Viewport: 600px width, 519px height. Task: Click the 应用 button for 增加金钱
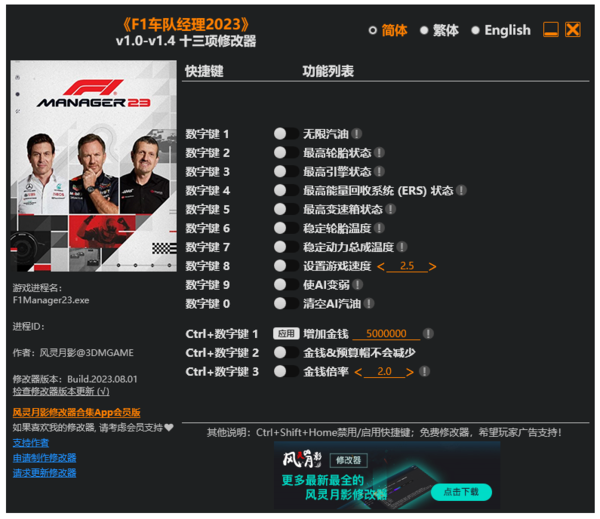click(x=286, y=333)
